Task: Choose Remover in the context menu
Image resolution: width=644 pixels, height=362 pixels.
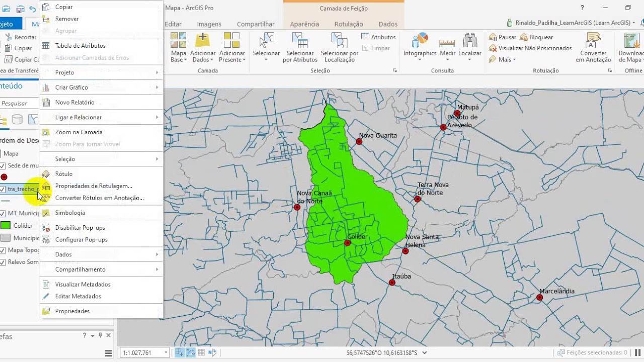Action: coord(101,19)
